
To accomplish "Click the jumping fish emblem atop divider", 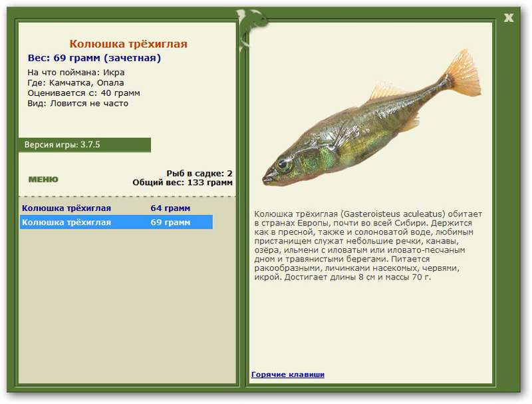I will pos(251,29).
